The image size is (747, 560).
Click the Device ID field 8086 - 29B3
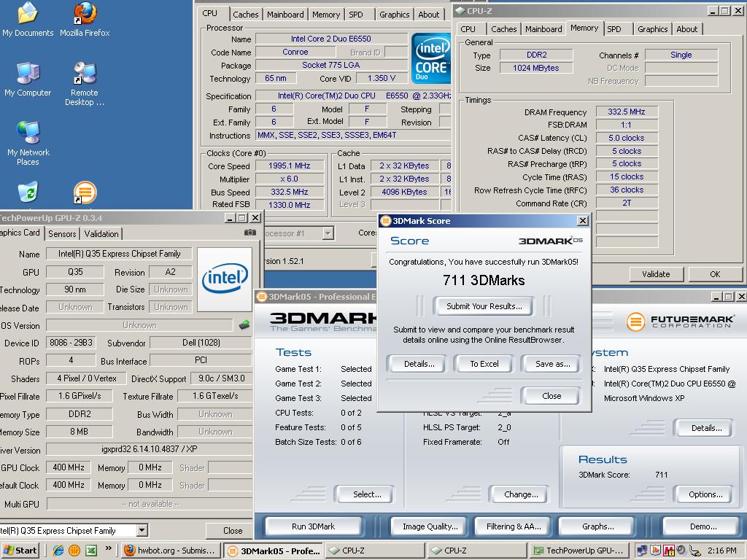(x=71, y=343)
